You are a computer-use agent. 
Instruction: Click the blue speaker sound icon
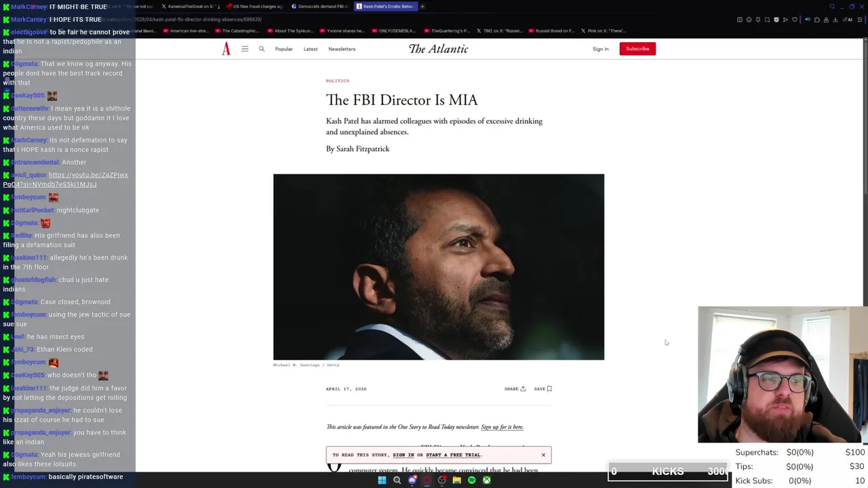808,20
